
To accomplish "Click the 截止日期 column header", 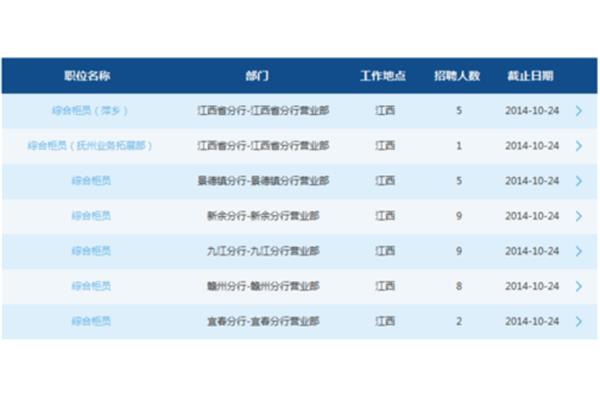I will pyautogui.click(x=531, y=76).
